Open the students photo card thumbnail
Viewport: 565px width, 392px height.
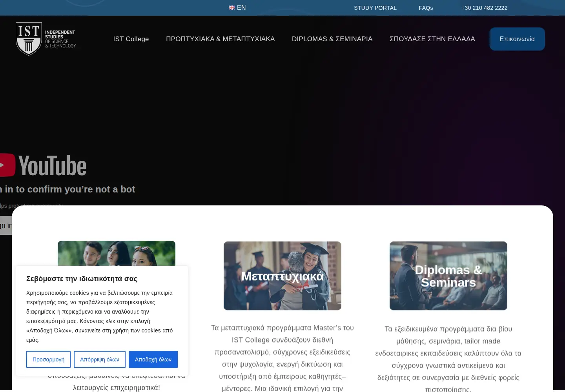117,253
